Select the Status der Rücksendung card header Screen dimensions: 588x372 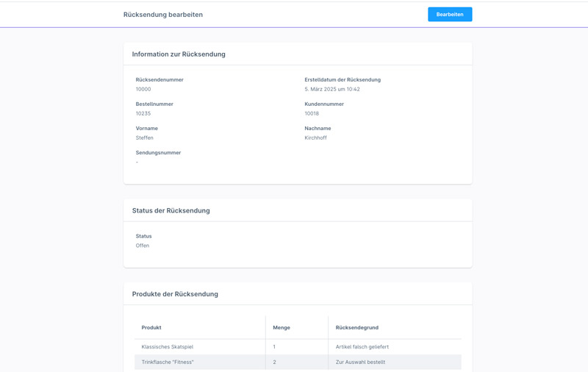[x=171, y=211]
